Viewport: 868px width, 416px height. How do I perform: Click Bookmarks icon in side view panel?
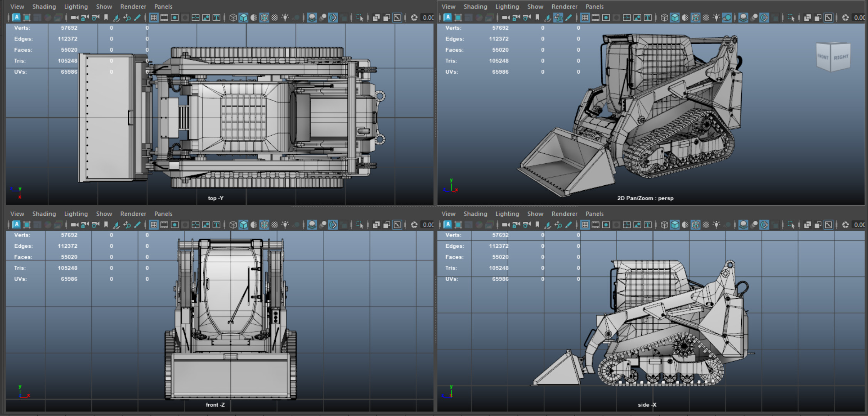537,225
